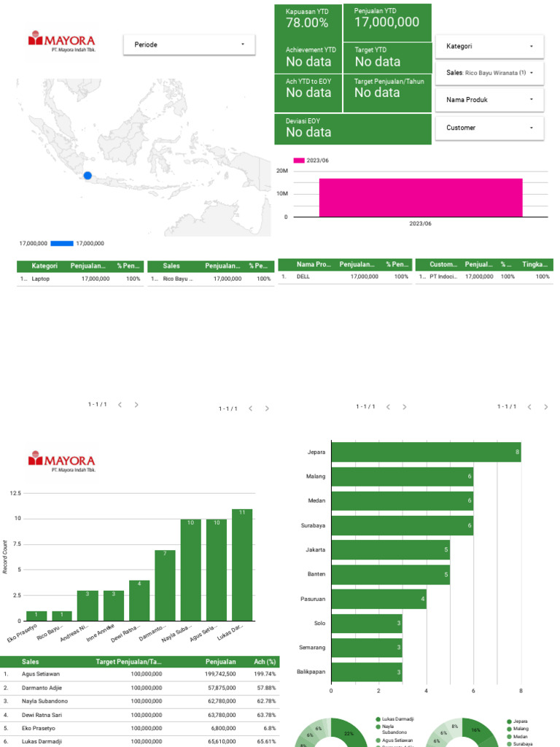Click the Medan bar in city chart
Image resolution: width=560 pixels, height=747 pixels.
click(402, 500)
